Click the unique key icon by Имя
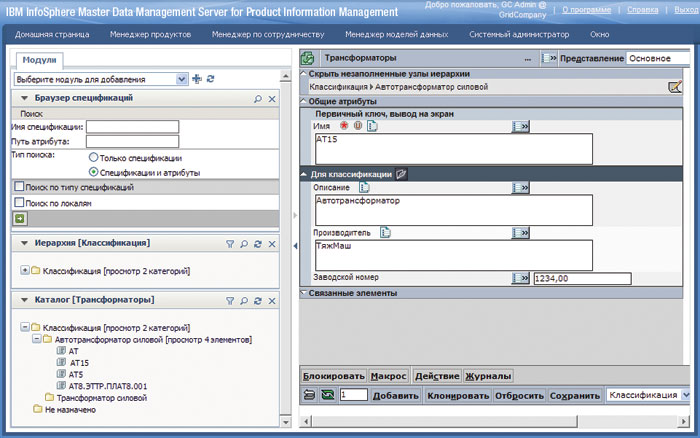 [358, 126]
